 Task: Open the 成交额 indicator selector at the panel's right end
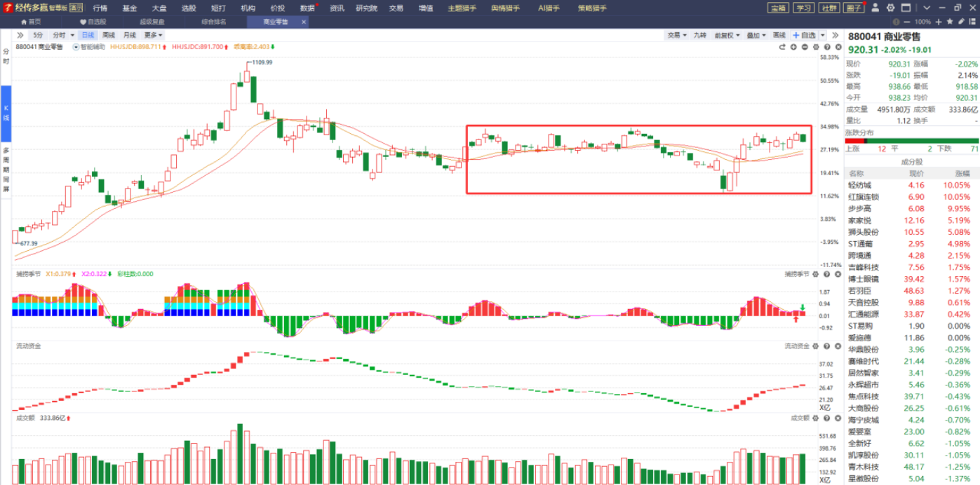(800, 418)
